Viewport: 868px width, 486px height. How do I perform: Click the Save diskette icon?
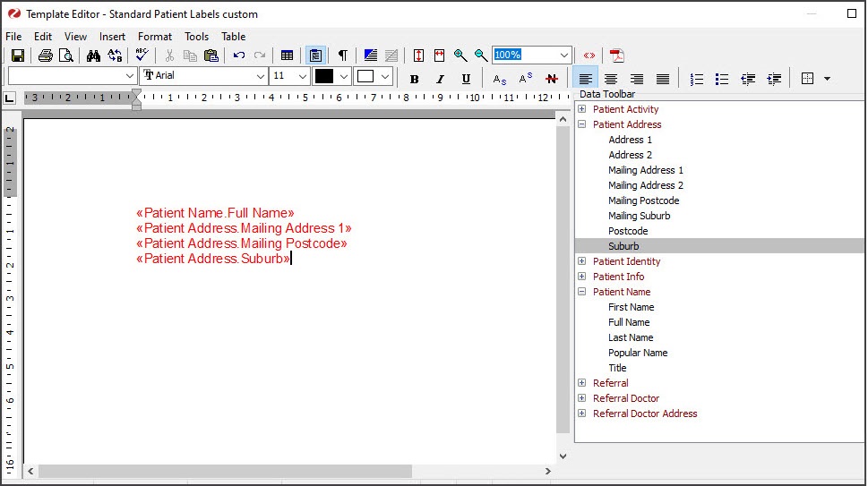(x=17, y=55)
